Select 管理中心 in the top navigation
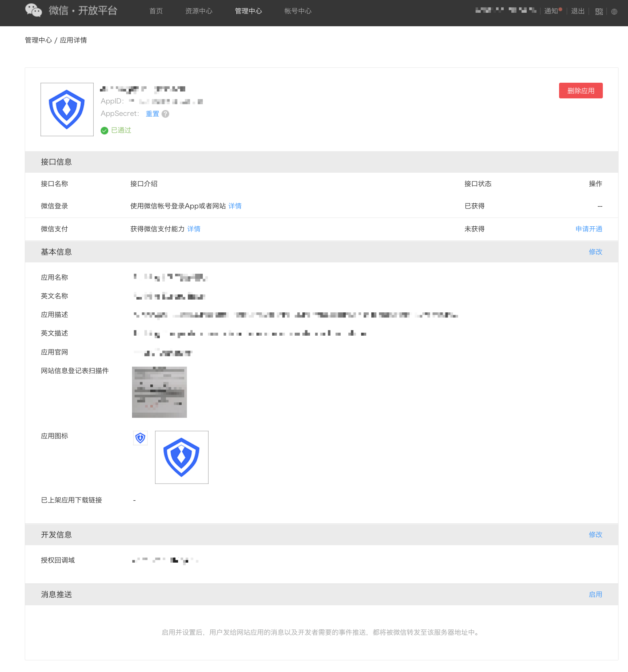 point(248,11)
